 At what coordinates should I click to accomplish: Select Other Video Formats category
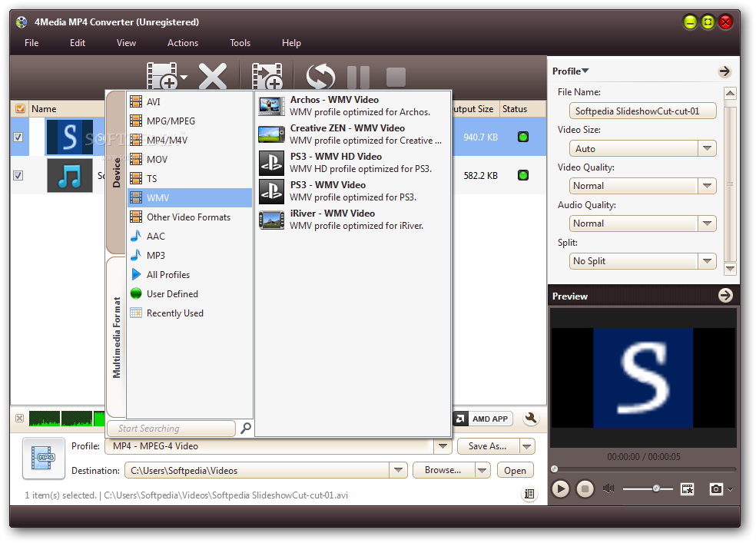coord(190,217)
